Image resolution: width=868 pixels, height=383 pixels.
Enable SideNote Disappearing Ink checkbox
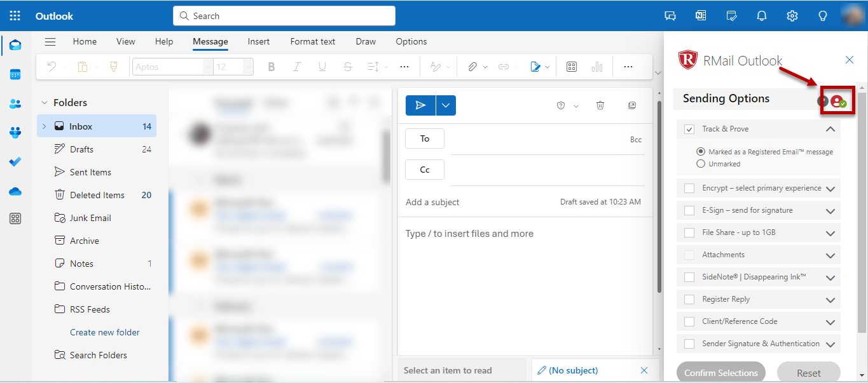(x=689, y=277)
